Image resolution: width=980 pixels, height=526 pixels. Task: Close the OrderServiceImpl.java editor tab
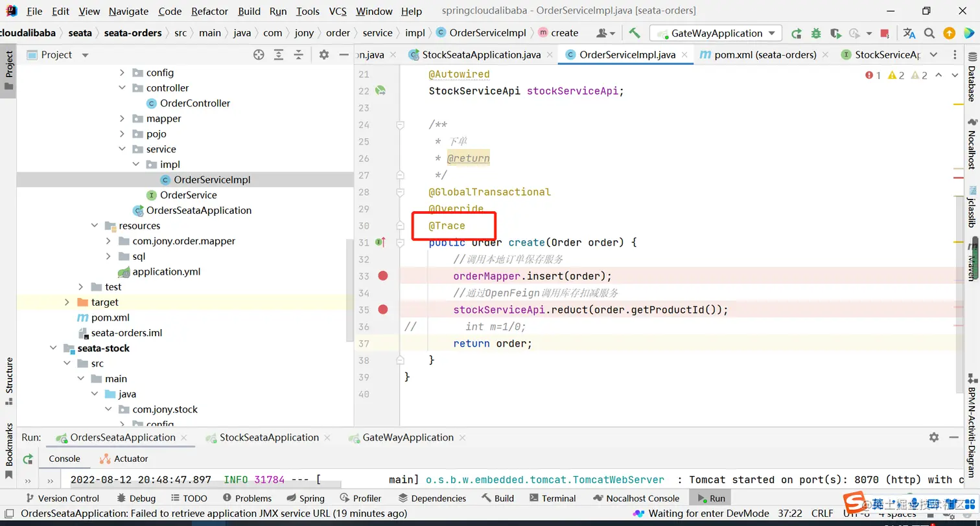(684, 55)
